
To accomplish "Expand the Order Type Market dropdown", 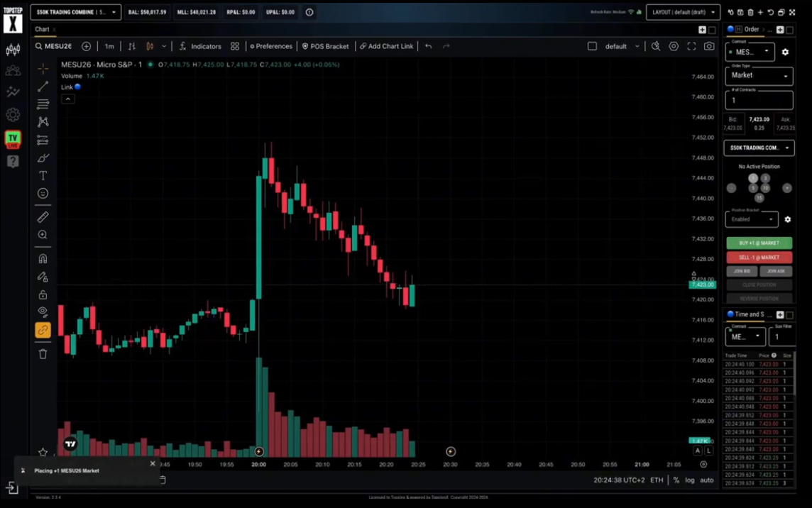I will point(759,76).
